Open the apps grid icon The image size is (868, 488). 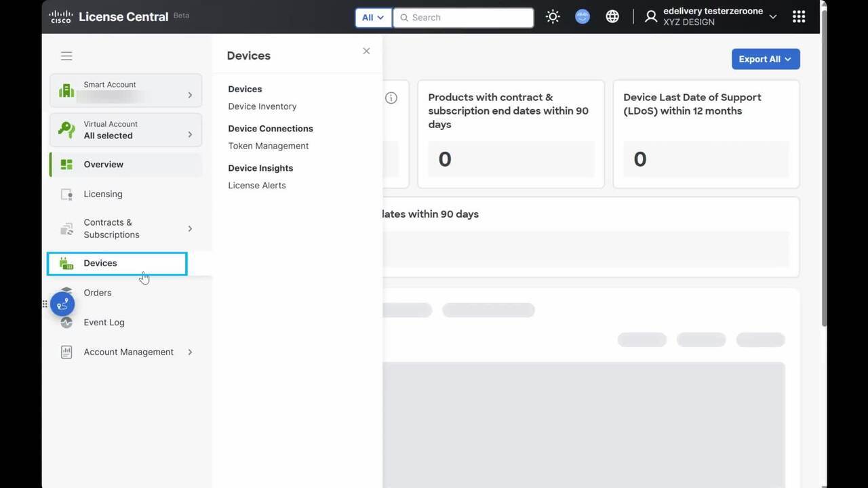click(x=799, y=17)
